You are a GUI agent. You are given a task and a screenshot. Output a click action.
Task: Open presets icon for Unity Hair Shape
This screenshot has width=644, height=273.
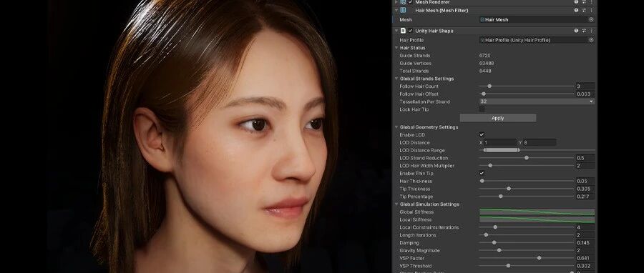pos(584,31)
